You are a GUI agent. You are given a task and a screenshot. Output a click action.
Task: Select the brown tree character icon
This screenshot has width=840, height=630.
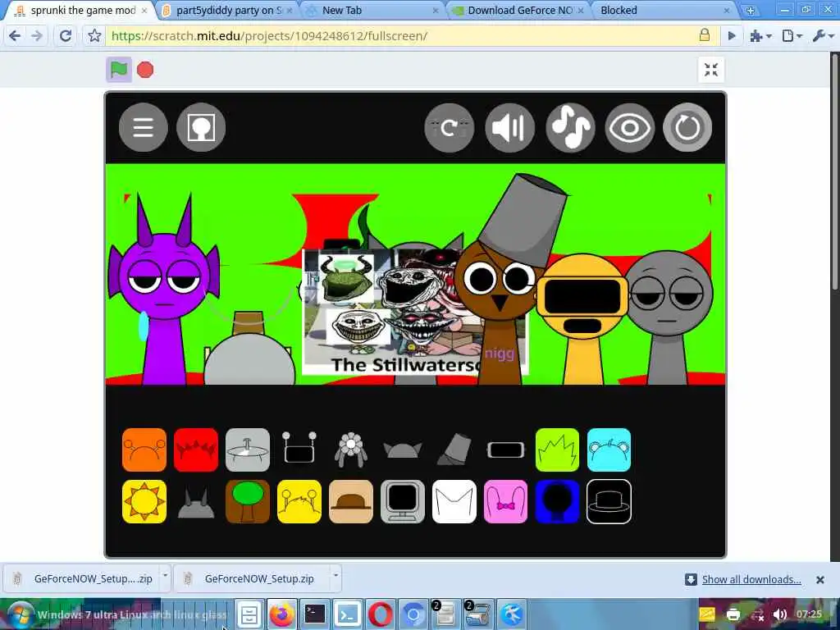coord(248,501)
